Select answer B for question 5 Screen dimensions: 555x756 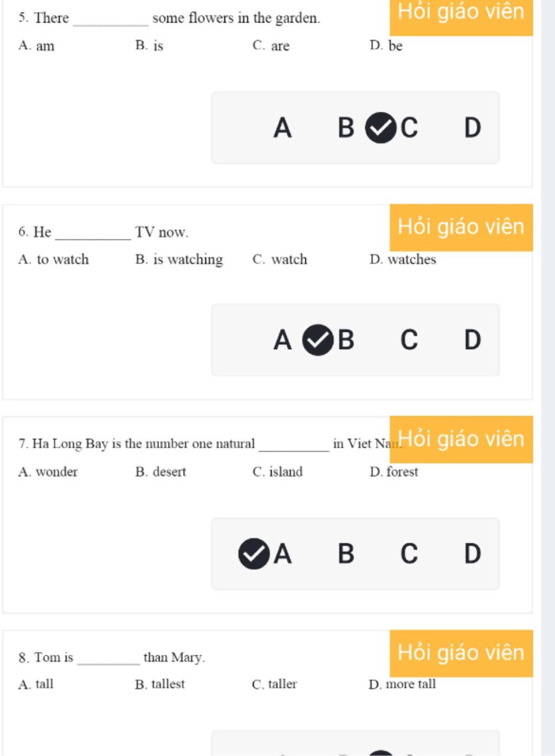pyautogui.click(x=346, y=128)
